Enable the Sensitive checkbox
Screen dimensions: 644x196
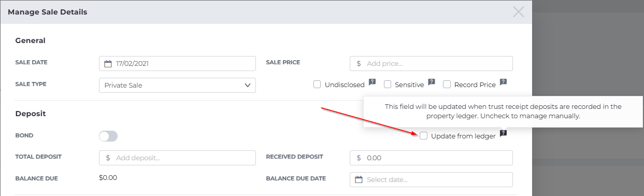click(x=388, y=85)
